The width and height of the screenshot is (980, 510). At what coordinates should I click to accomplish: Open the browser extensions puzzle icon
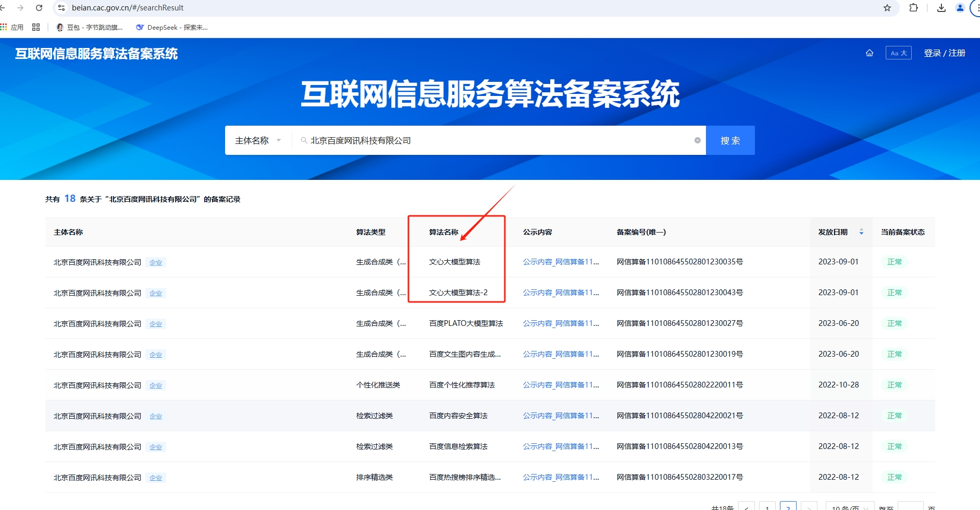coord(913,8)
